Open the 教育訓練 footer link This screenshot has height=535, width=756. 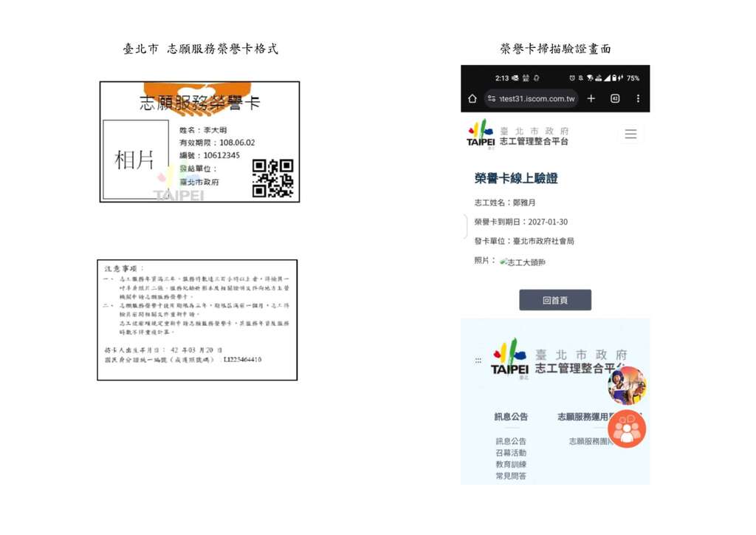[x=511, y=464]
